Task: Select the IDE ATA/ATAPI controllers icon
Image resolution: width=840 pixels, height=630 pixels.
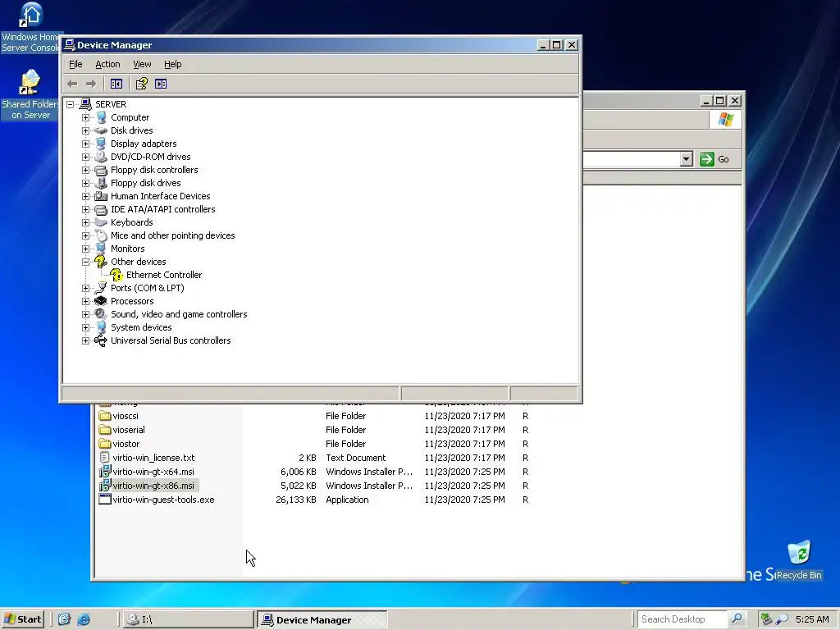Action: (101, 209)
